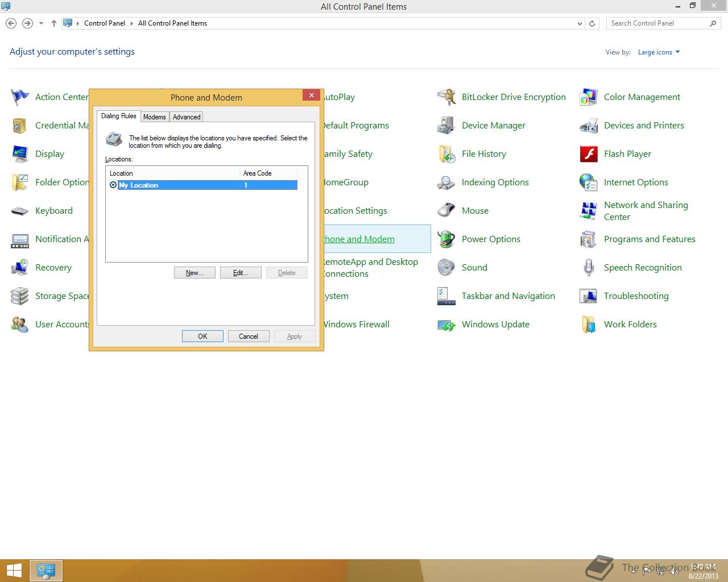The width and height of the screenshot is (728, 582).
Task: Open the Windows Firewall link
Action: (x=357, y=325)
